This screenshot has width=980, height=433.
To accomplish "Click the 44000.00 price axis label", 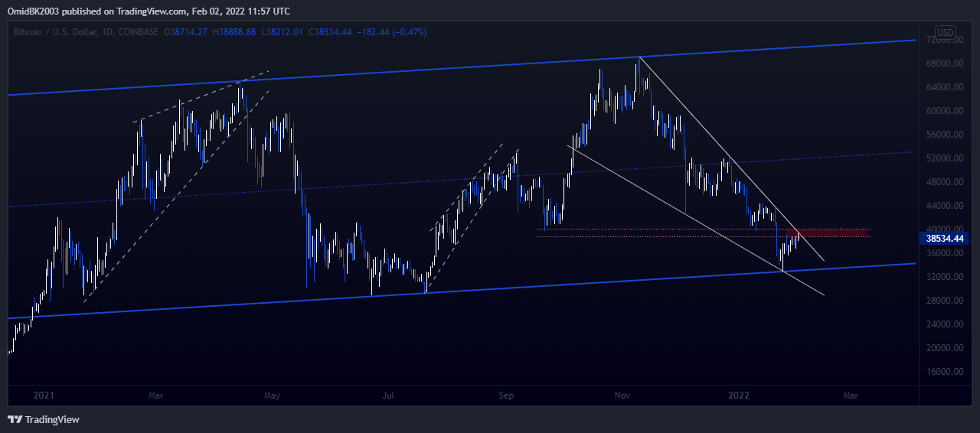I will click(946, 206).
